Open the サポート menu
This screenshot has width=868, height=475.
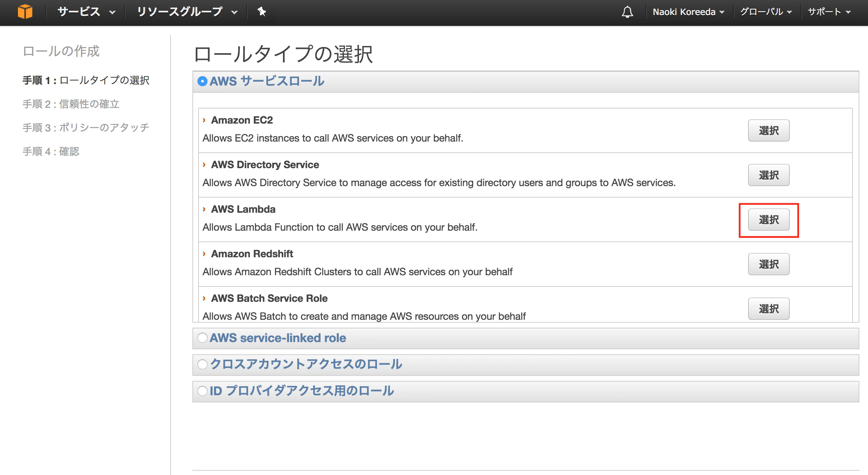[x=829, y=12]
